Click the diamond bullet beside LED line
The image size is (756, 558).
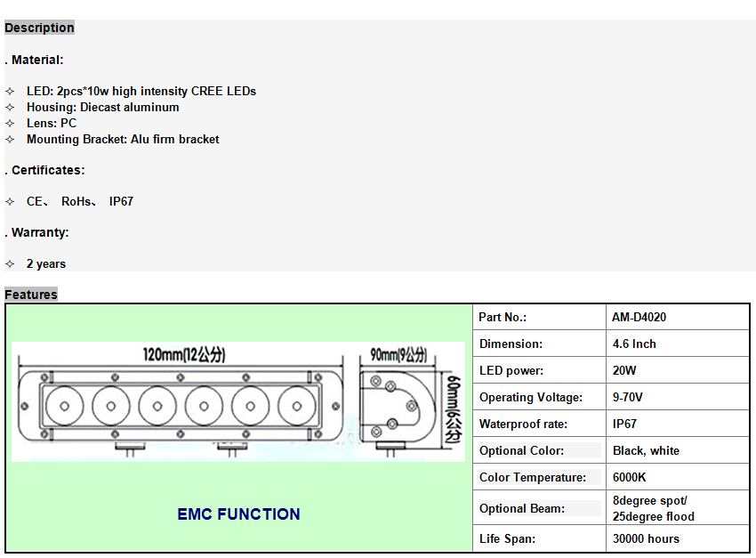[10, 92]
